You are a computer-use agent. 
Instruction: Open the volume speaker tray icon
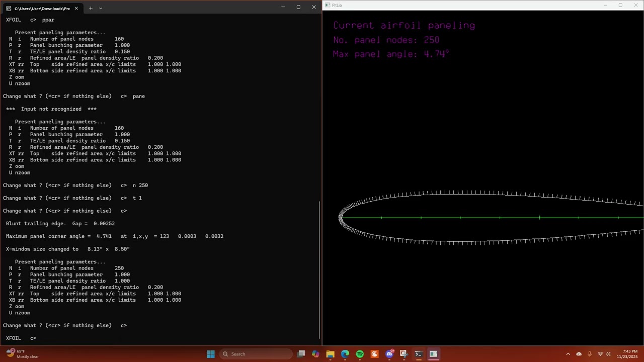[608, 354]
